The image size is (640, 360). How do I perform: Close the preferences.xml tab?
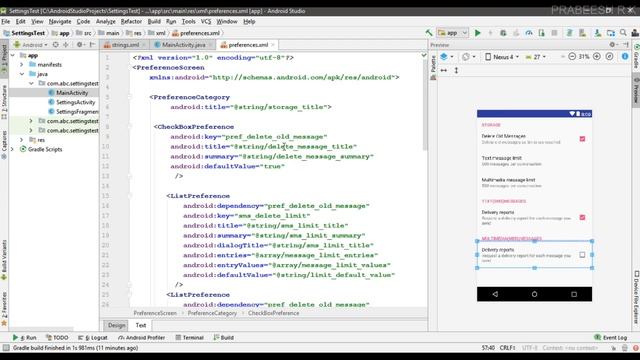coord(273,45)
